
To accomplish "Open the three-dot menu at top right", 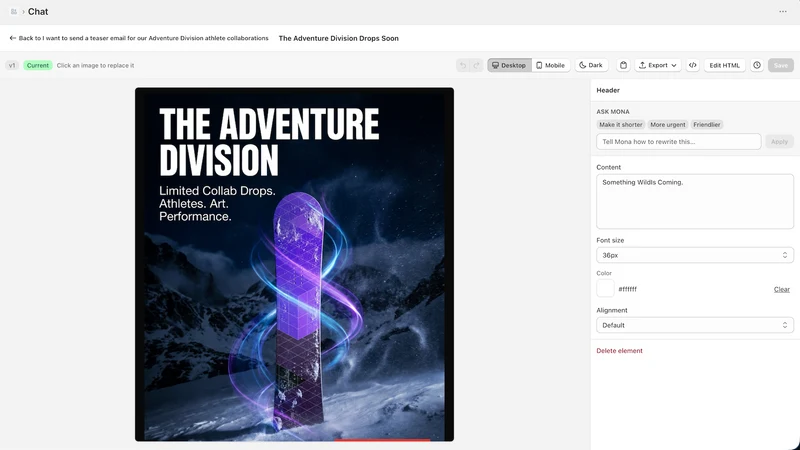I will (783, 12).
